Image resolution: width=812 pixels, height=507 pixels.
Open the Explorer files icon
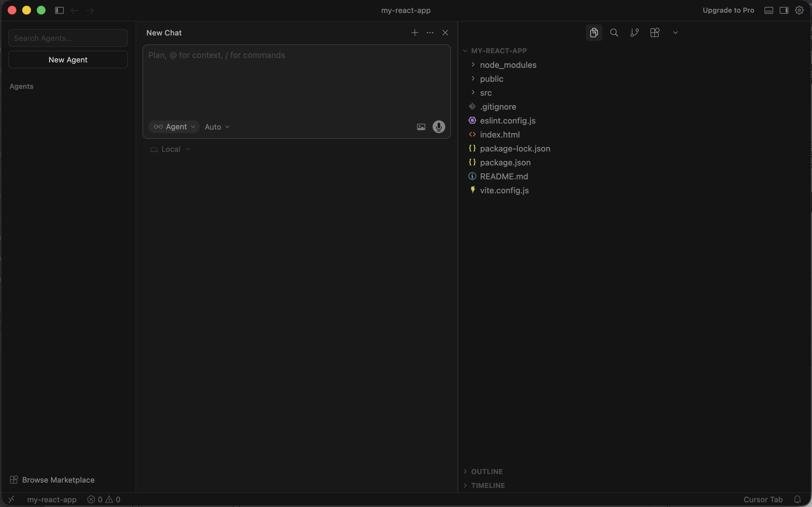click(x=593, y=33)
